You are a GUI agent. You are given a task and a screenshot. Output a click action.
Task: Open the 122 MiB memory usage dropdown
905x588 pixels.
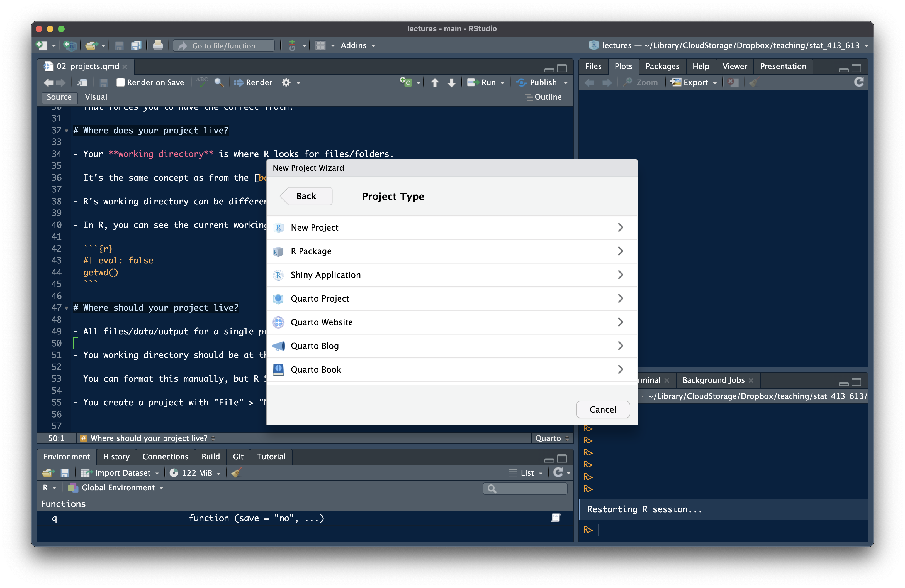(195, 473)
